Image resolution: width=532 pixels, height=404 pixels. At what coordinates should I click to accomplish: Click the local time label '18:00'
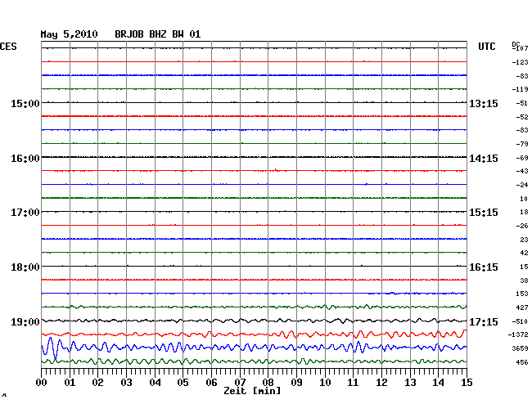(x=25, y=267)
